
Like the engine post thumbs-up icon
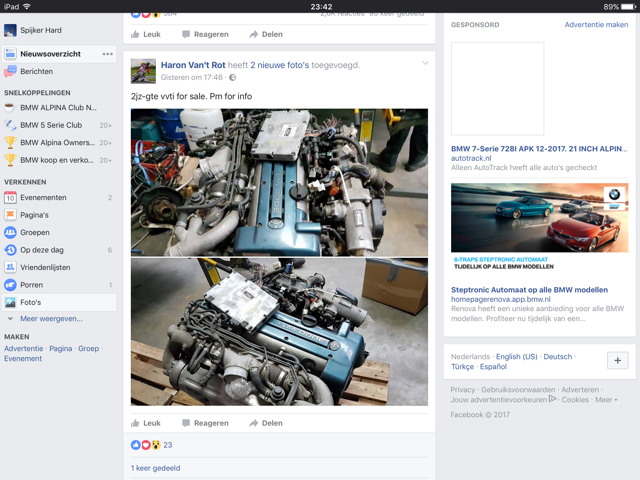pyautogui.click(x=135, y=423)
